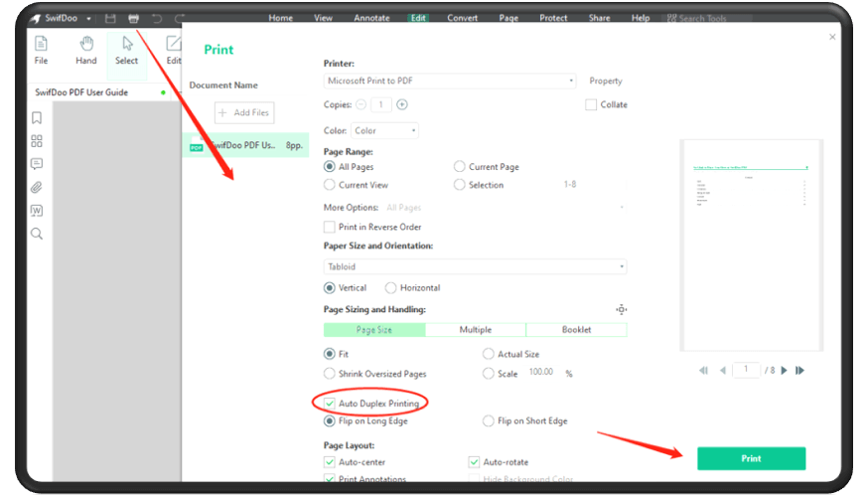This screenshot has width=868, height=495.
Task: Click the undo arrow in title bar
Action: [157, 18]
